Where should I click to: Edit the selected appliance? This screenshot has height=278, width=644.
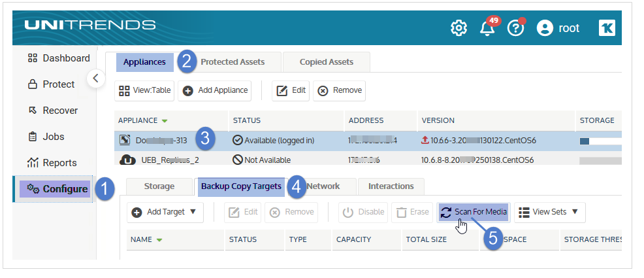point(291,90)
